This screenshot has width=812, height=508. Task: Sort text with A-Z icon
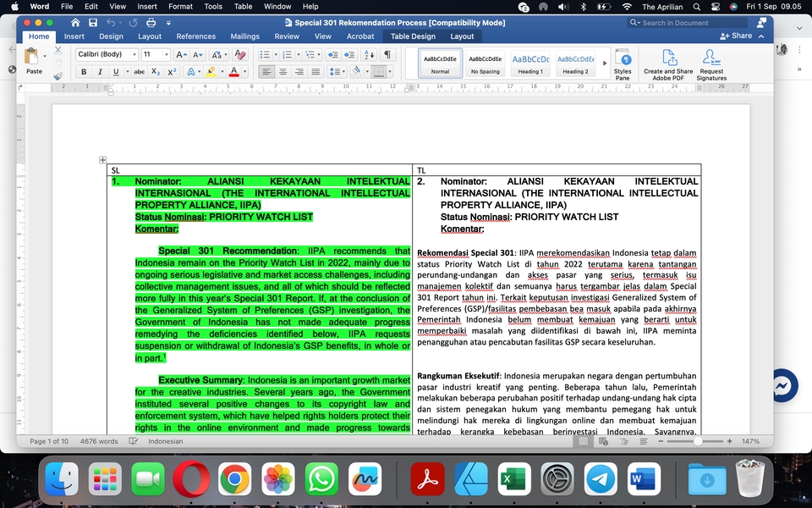[370, 54]
